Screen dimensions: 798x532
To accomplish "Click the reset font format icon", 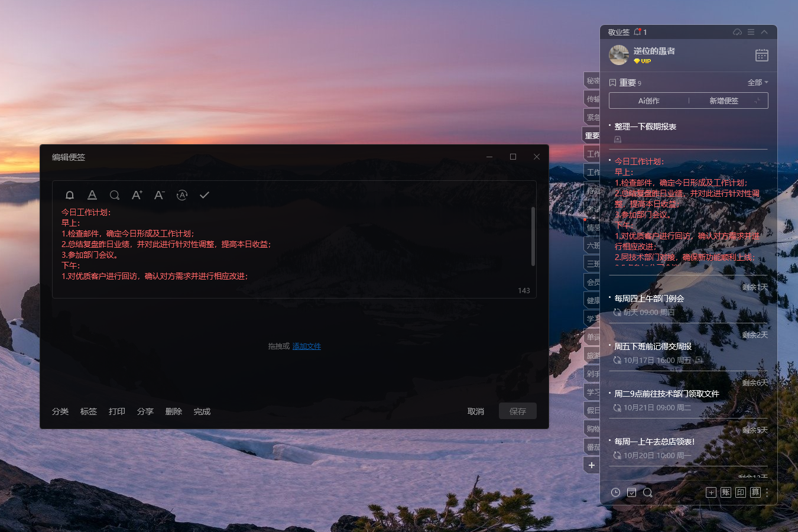I will (x=182, y=195).
